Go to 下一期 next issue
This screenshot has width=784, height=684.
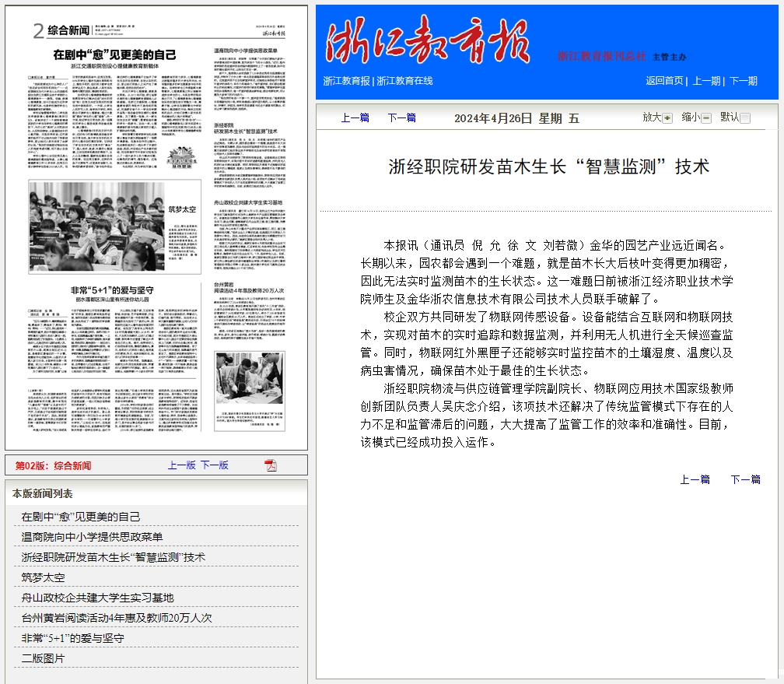coord(743,81)
